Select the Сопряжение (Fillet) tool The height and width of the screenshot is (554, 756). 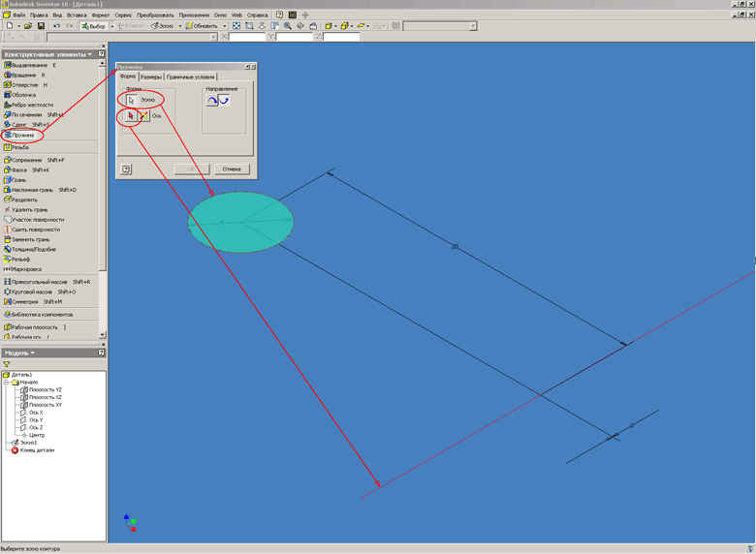34,160
